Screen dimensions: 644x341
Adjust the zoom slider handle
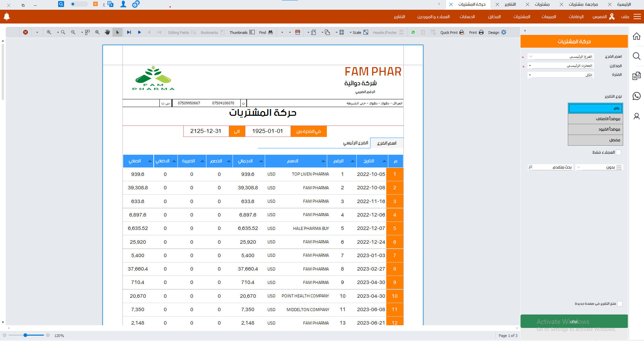25,335
